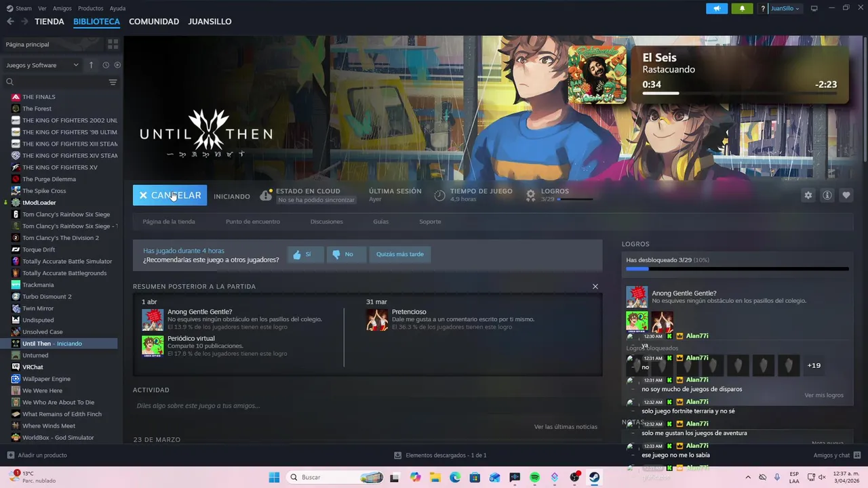Open the Amigos menu
Screen dimensions: 868x488
[62, 8]
